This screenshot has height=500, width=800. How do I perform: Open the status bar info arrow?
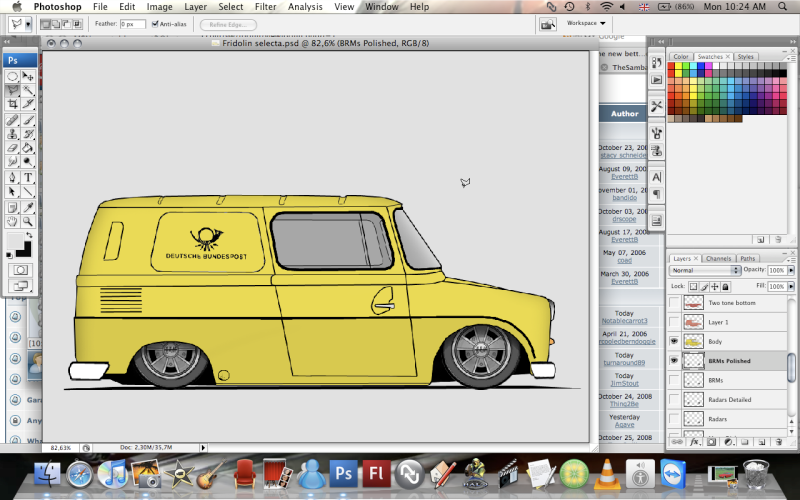click(x=203, y=447)
